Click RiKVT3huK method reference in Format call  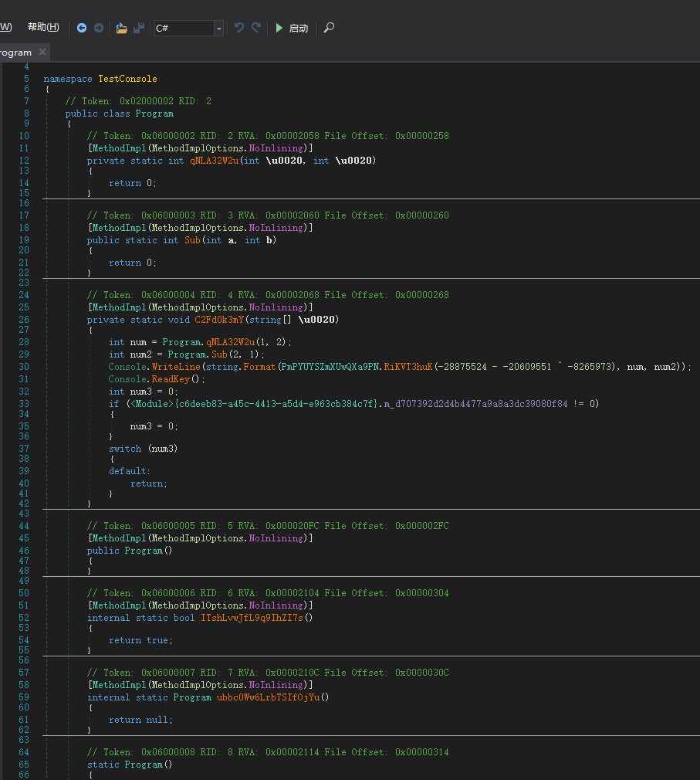coord(408,367)
